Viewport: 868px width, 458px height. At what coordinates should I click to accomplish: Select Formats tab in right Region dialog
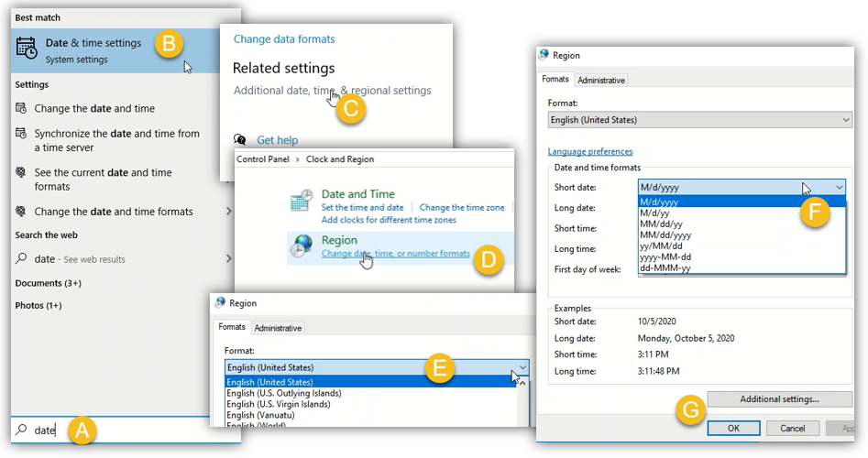(555, 79)
